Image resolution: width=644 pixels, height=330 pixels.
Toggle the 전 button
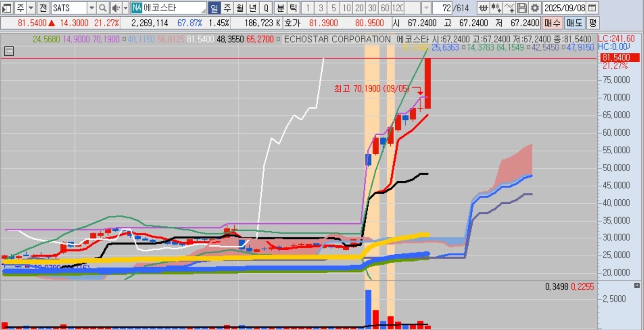coord(43,8)
